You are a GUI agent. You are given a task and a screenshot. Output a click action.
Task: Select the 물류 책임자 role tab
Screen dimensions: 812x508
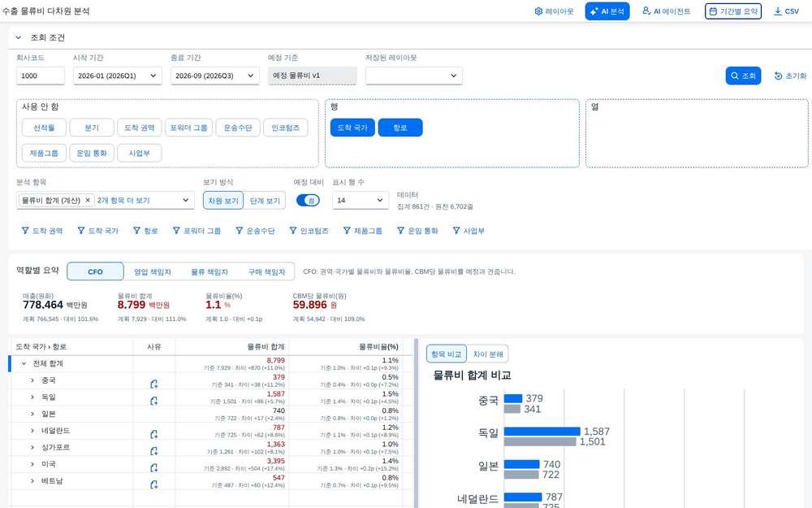click(x=209, y=271)
